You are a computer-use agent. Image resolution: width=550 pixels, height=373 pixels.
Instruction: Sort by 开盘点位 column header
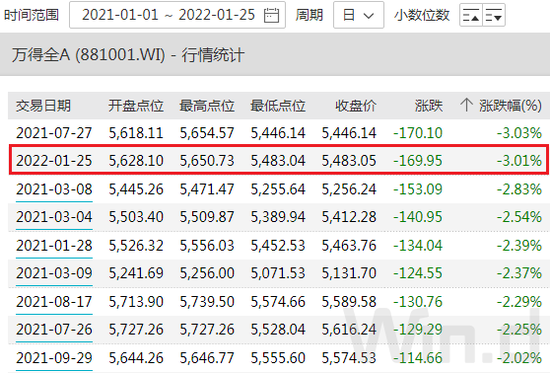[136, 106]
